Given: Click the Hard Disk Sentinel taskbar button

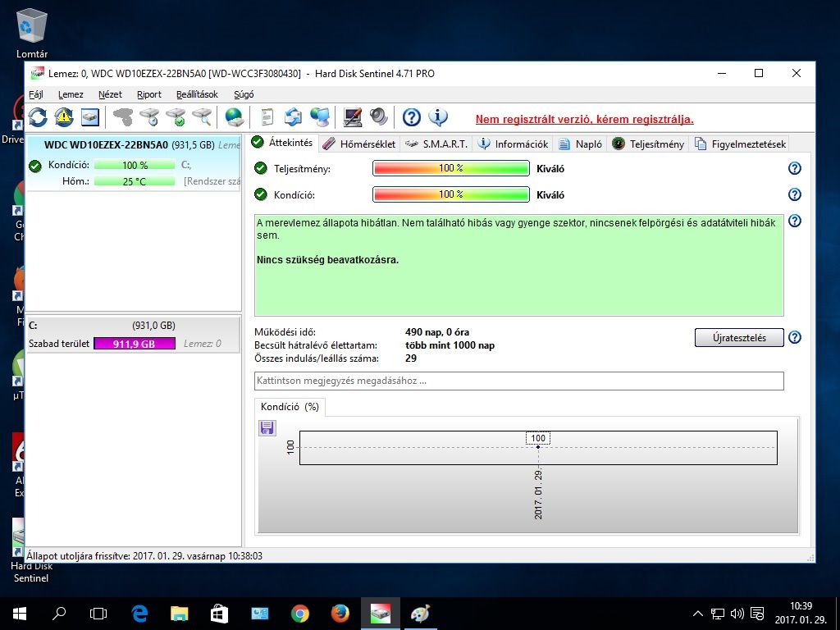Looking at the screenshot, I should click(381, 614).
